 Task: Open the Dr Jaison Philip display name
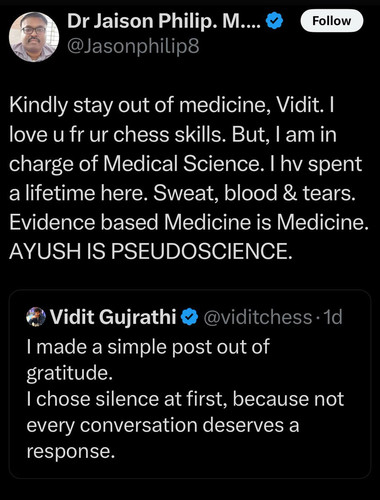point(164,21)
